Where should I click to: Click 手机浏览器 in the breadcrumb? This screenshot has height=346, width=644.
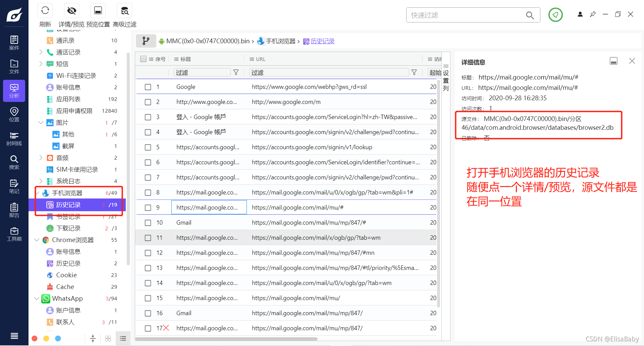coord(280,41)
